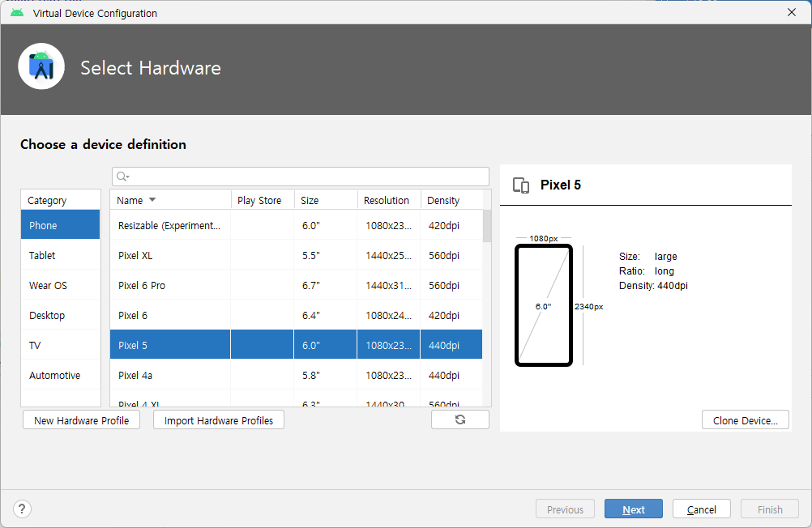812x528 pixels.
Task: Click the device icon beside Pixel 5 title
Action: pyautogui.click(x=521, y=185)
